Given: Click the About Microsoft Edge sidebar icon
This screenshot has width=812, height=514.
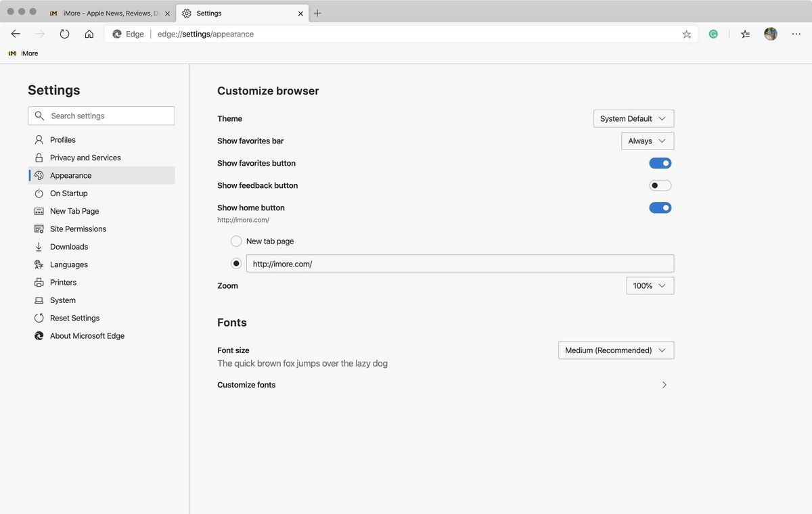Looking at the screenshot, I should [39, 335].
